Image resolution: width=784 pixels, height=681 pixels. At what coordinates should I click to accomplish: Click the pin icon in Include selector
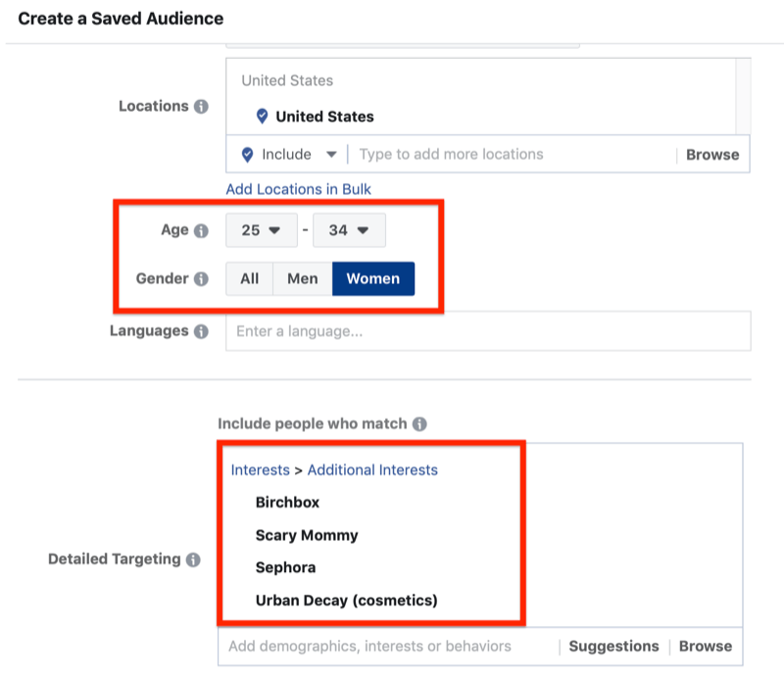[247, 155]
